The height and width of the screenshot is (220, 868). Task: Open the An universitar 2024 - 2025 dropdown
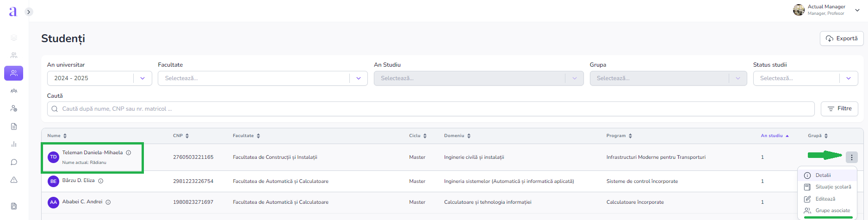pyautogui.click(x=99, y=78)
